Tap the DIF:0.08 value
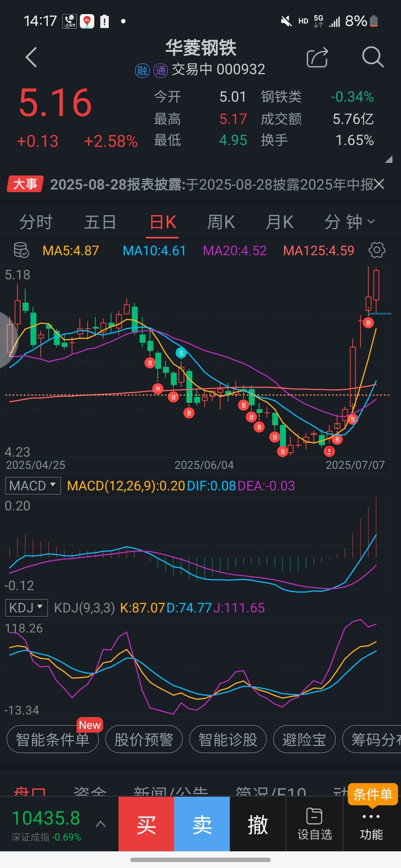 [x=211, y=486]
